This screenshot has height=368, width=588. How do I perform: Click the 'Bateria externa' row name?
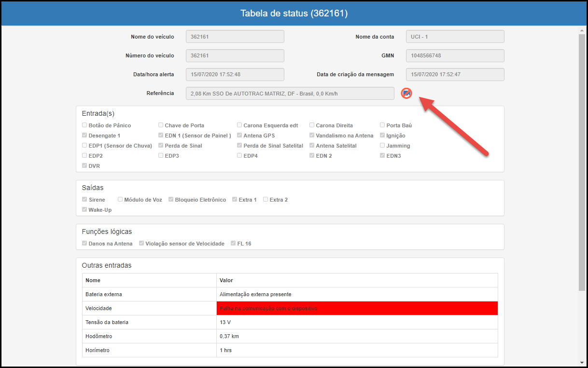tap(104, 294)
